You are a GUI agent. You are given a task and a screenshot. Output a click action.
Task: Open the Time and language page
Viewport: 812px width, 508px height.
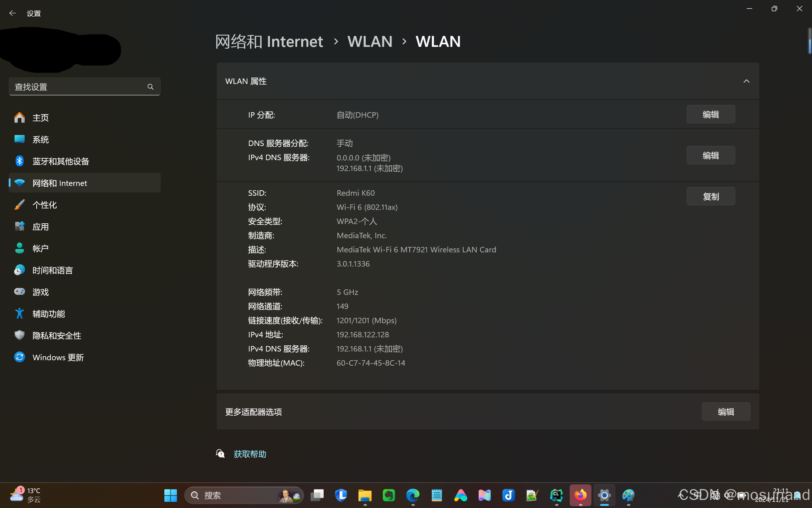coord(53,270)
